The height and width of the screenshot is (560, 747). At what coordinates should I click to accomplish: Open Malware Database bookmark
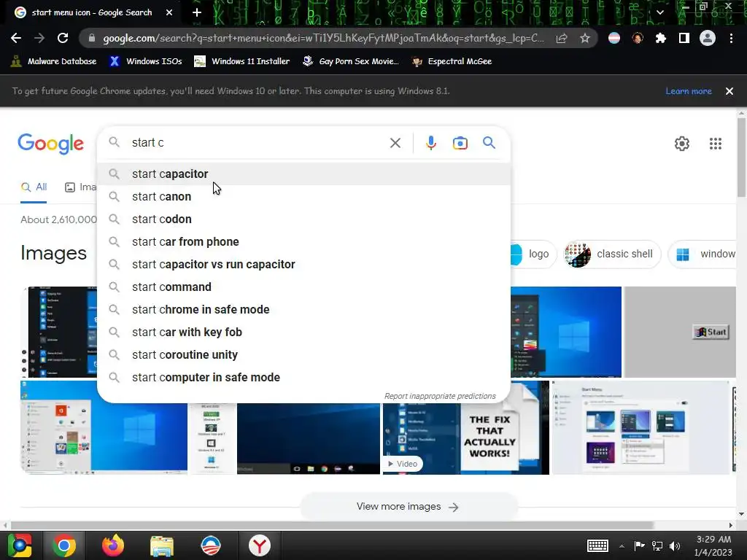click(53, 61)
